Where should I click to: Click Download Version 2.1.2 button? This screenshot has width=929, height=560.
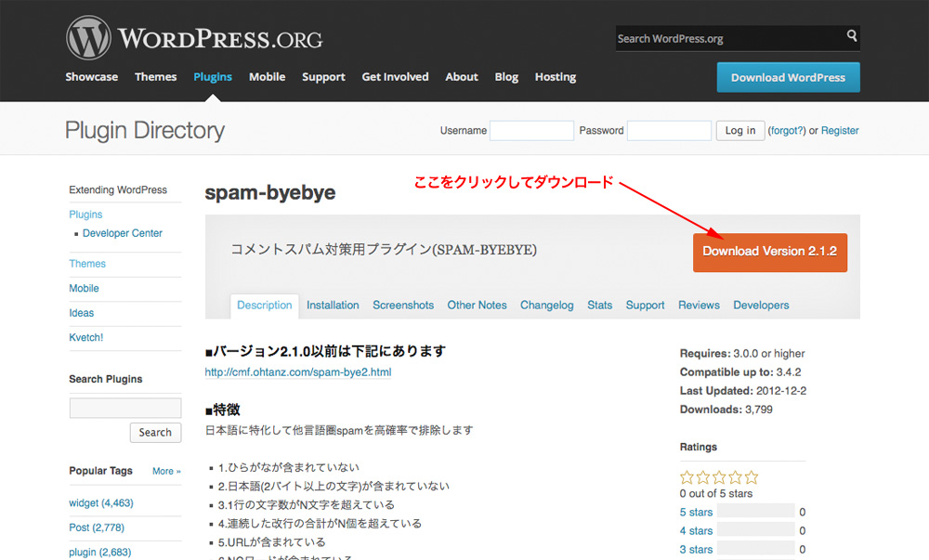tap(769, 253)
